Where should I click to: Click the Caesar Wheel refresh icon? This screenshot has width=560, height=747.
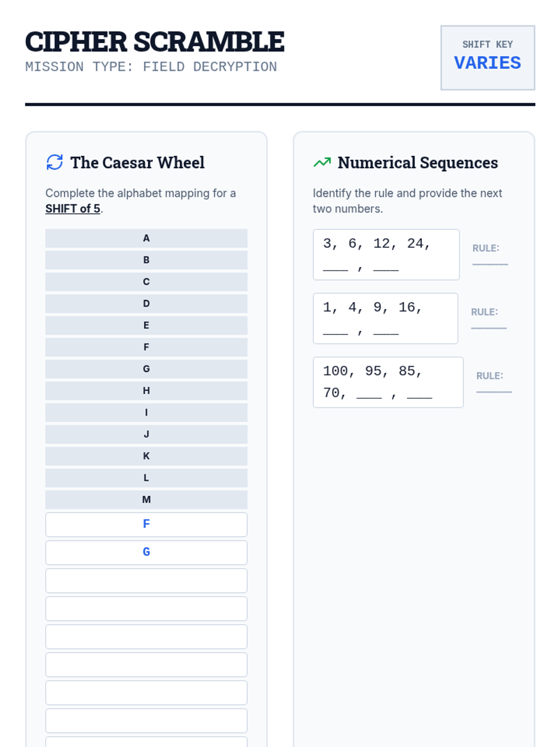[x=55, y=162]
